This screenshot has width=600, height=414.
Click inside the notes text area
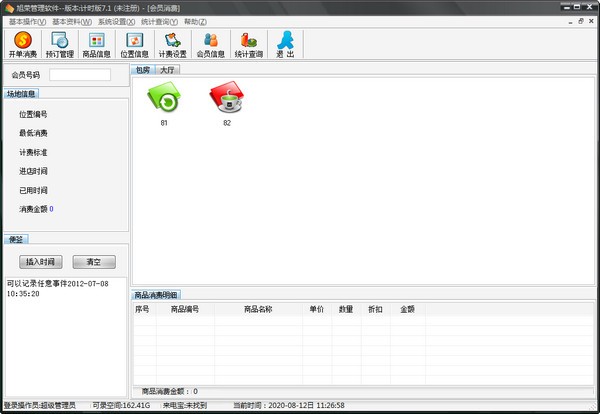(65, 337)
